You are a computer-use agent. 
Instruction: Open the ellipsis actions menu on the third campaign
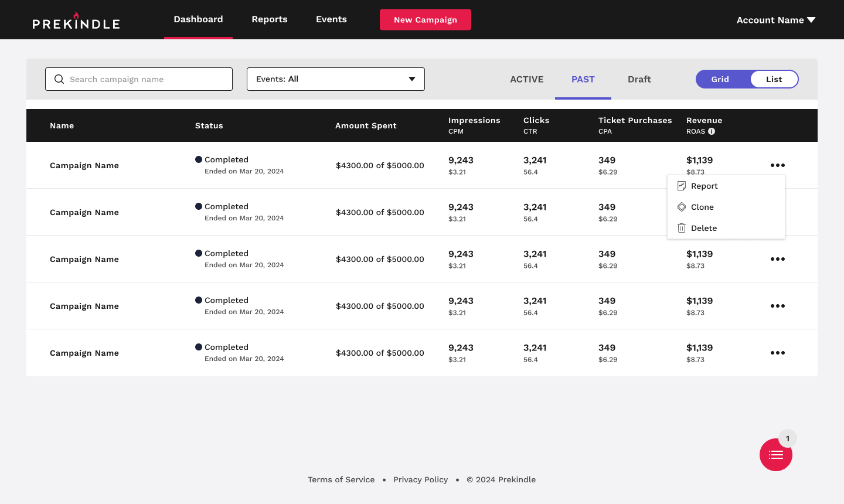coord(778,258)
